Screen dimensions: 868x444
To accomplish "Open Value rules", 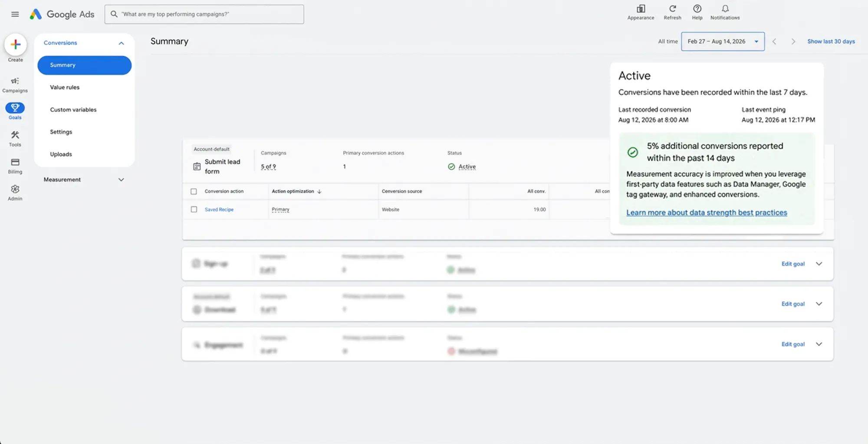I will click(x=65, y=87).
